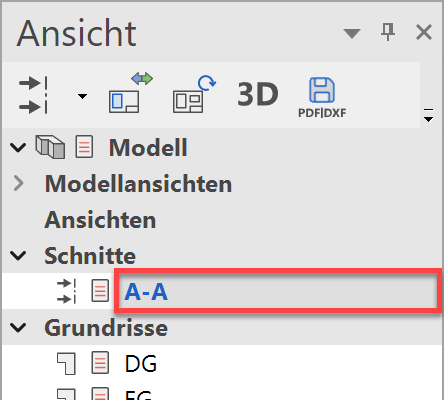The height and width of the screenshot is (400, 444).
Task: Open the Ansicht panel options triangle
Action: [352, 33]
